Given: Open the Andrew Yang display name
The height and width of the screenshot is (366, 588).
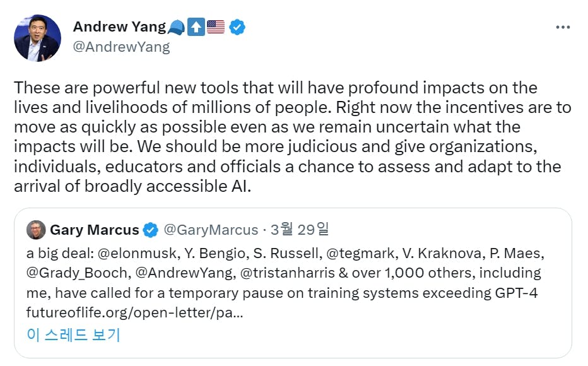Looking at the screenshot, I should 119,27.
